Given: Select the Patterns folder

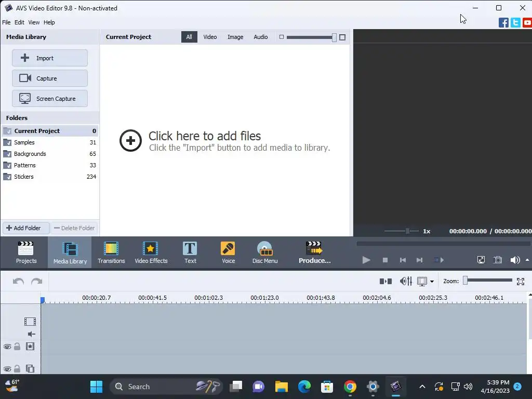Looking at the screenshot, I should click(x=50, y=165).
